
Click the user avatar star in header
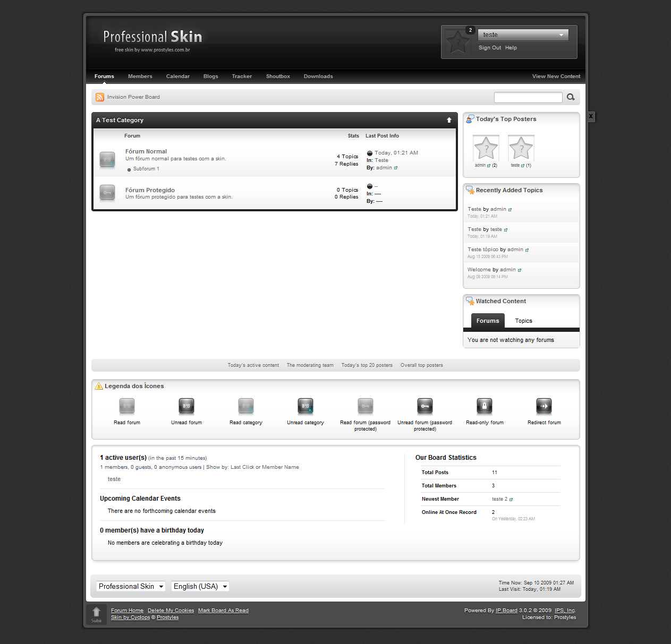click(457, 41)
